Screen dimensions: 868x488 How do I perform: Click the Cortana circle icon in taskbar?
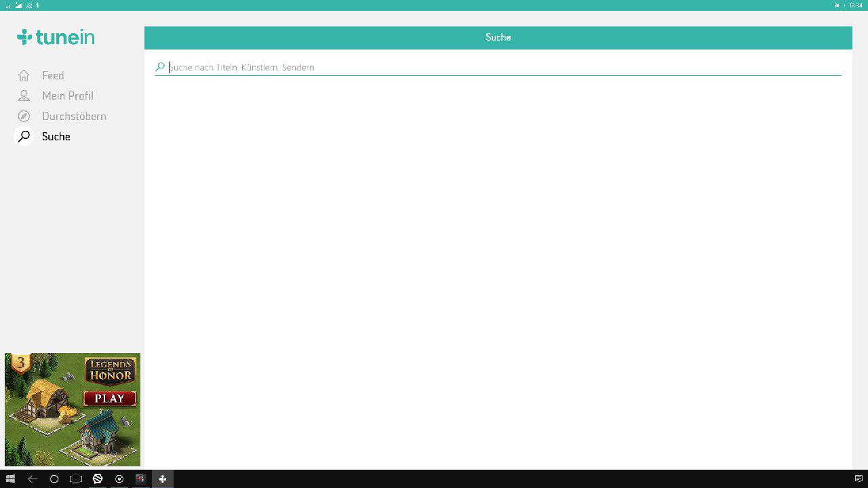pos(54,479)
